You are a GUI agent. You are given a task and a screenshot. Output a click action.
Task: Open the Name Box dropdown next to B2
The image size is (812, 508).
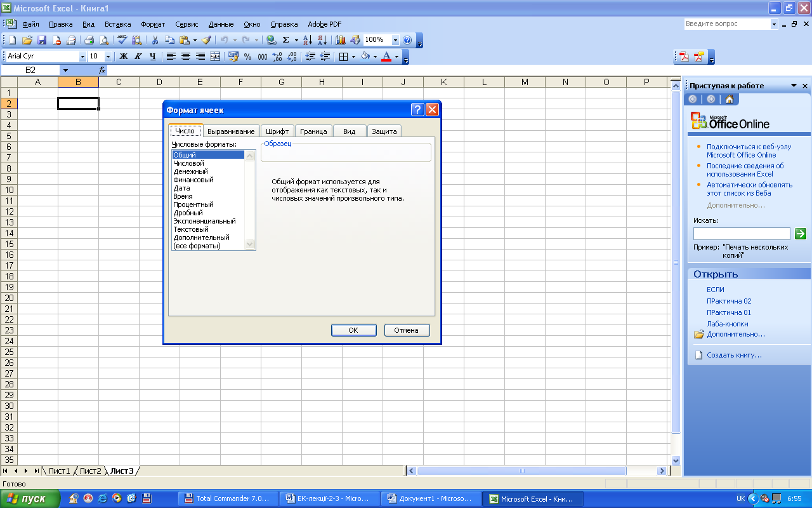pyautogui.click(x=65, y=70)
